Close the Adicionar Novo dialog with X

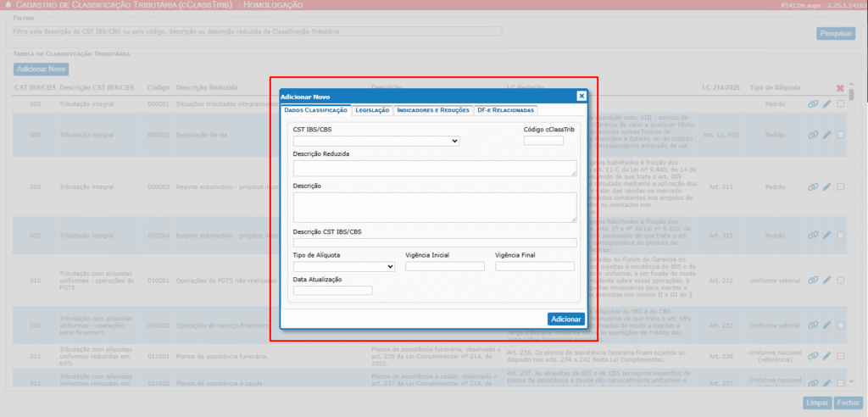(581, 97)
